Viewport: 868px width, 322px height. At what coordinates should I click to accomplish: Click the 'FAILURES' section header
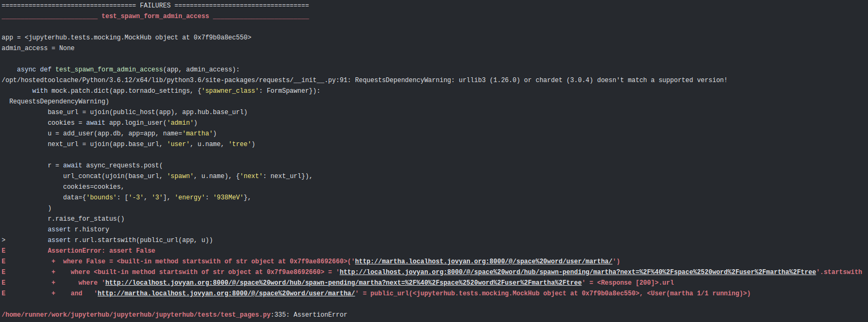point(155,5)
